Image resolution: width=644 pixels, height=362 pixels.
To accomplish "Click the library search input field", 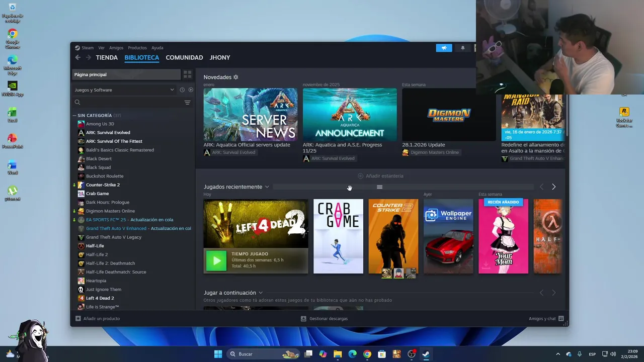I will click(x=131, y=102).
